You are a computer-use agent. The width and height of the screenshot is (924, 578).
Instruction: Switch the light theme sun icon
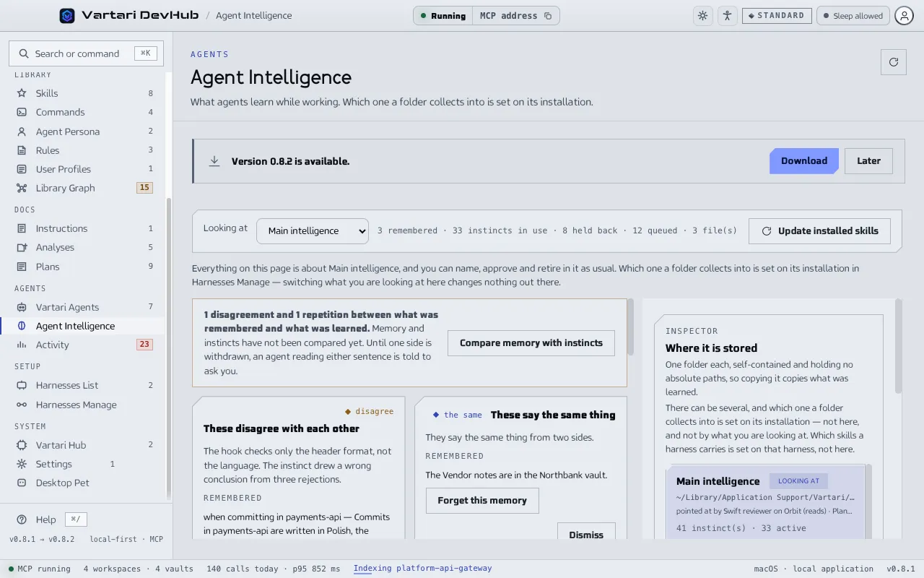click(x=702, y=16)
